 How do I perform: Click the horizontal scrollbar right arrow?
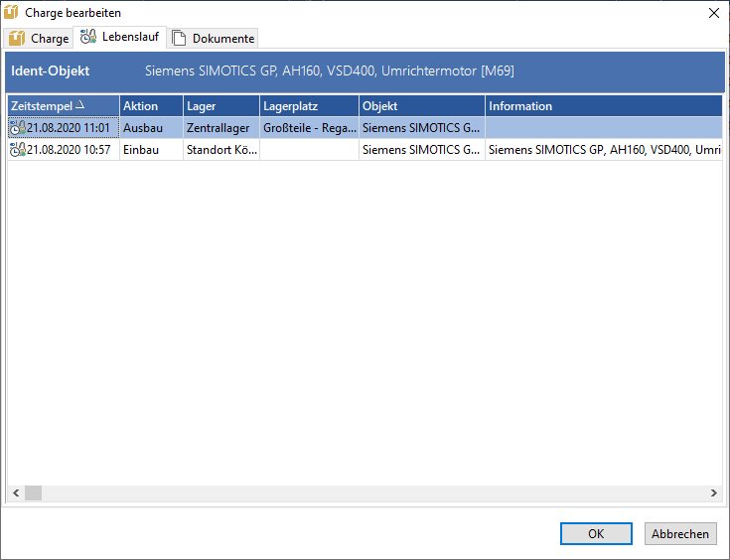714,492
